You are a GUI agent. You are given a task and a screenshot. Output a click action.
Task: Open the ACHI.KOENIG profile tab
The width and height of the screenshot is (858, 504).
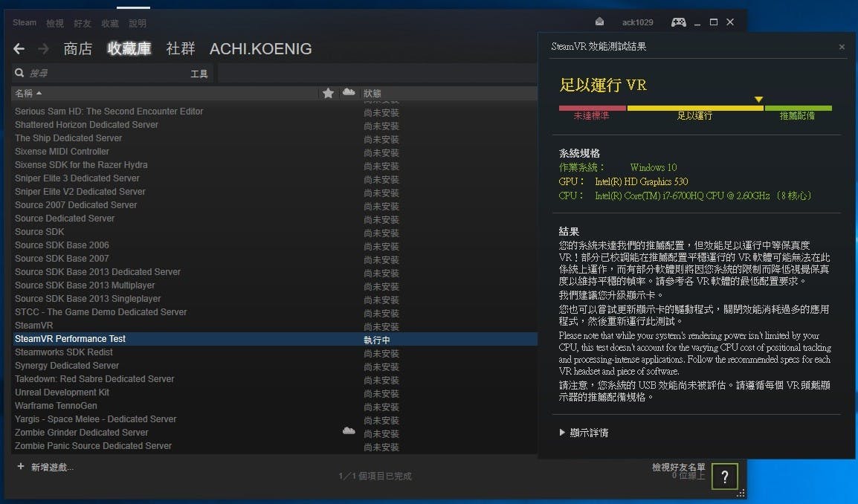click(x=260, y=49)
